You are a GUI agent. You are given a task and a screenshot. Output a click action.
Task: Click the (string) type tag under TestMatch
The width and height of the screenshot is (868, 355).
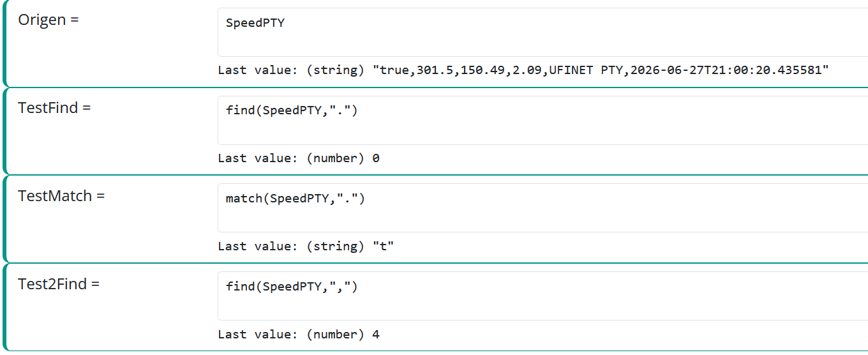[x=336, y=246]
